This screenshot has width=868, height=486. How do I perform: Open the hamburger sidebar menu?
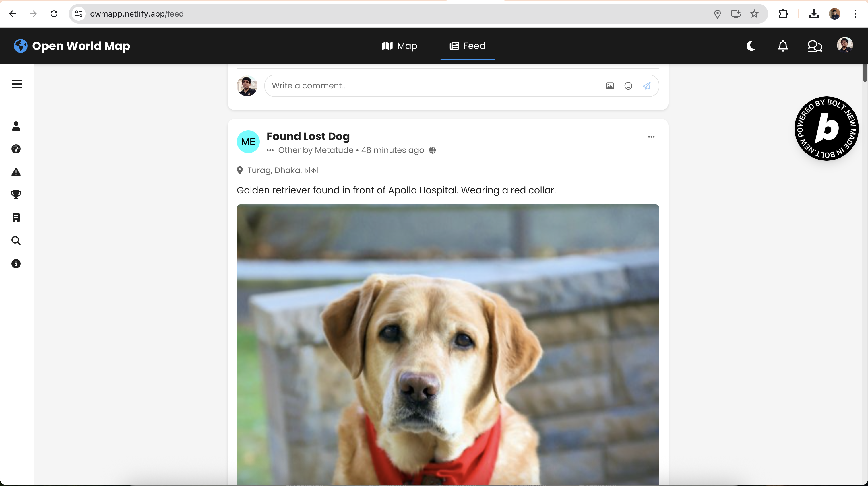pyautogui.click(x=17, y=84)
